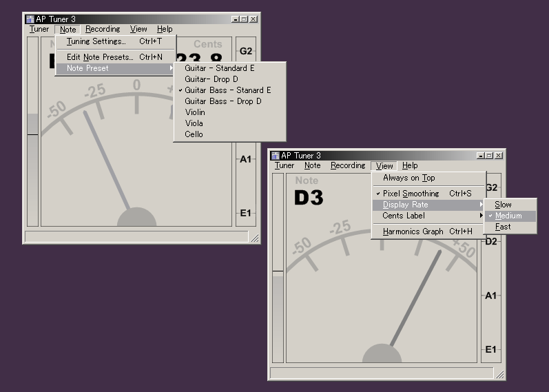This screenshot has width=549, height=392.
Task: Choose the checked Guitar Bass - Stanard E preset
Action: pos(227,90)
